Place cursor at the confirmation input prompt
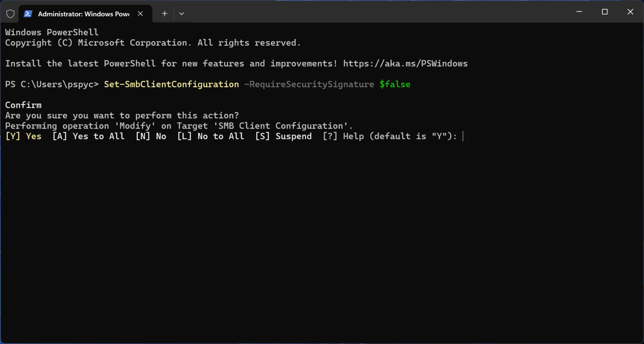 point(463,136)
